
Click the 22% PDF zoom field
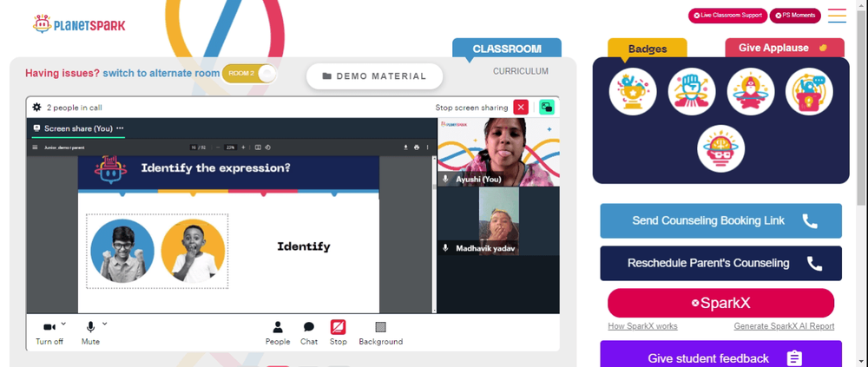231,147
